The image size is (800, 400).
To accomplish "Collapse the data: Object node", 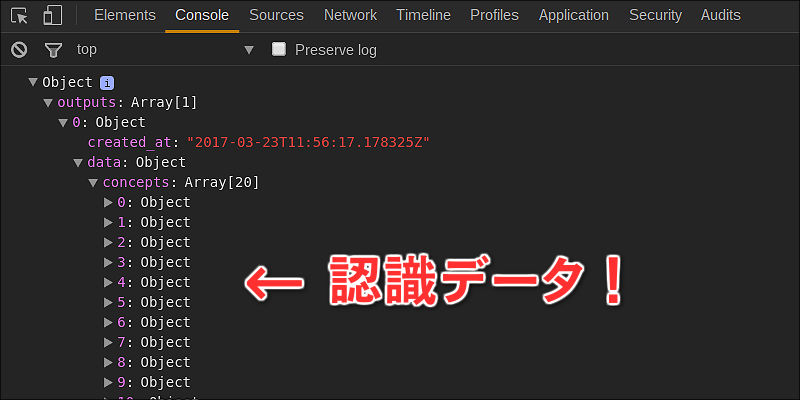I will [x=78, y=163].
